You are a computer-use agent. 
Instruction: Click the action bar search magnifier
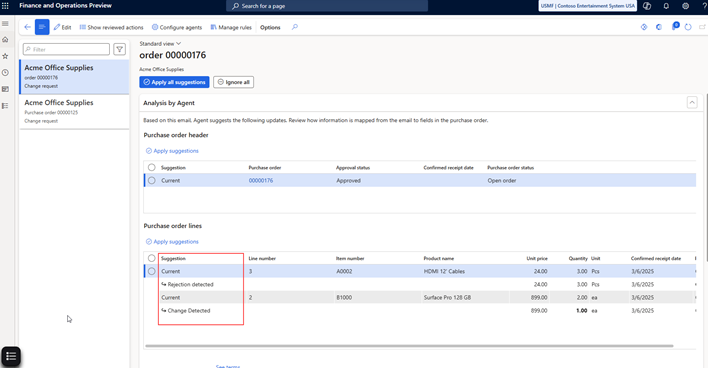pos(295,27)
